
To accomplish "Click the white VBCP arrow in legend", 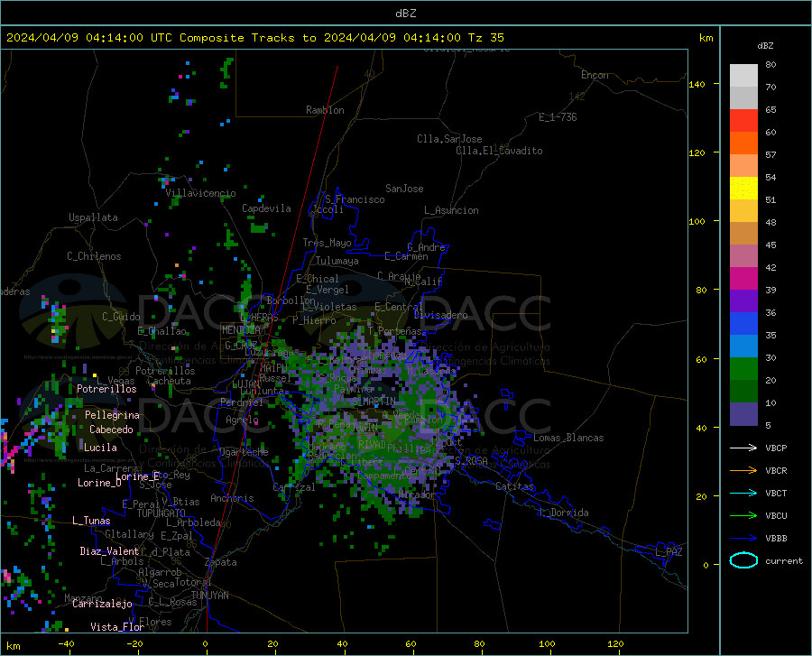I will (x=743, y=448).
